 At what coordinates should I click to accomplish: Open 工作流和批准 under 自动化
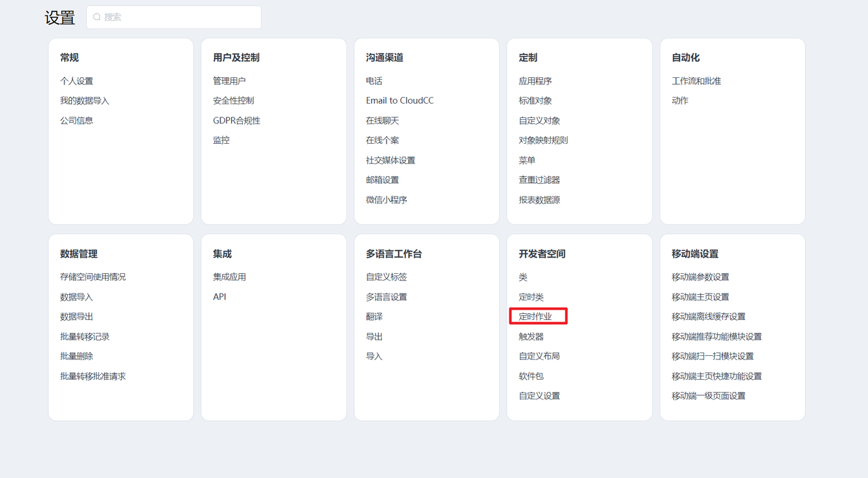pos(696,81)
